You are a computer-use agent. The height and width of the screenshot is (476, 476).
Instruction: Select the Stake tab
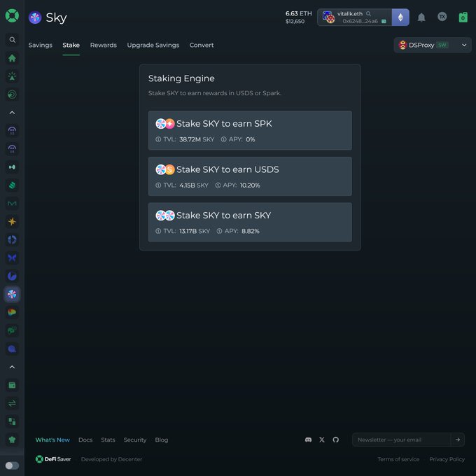pos(71,45)
